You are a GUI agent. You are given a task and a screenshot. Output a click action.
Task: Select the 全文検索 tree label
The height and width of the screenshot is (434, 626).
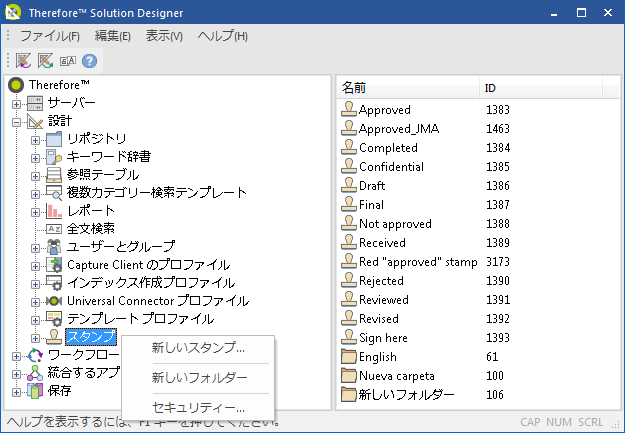pyautogui.click(x=91, y=229)
